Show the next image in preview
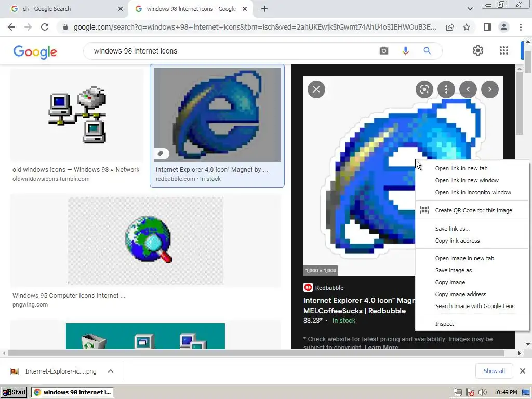 pyautogui.click(x=489, y=89)
